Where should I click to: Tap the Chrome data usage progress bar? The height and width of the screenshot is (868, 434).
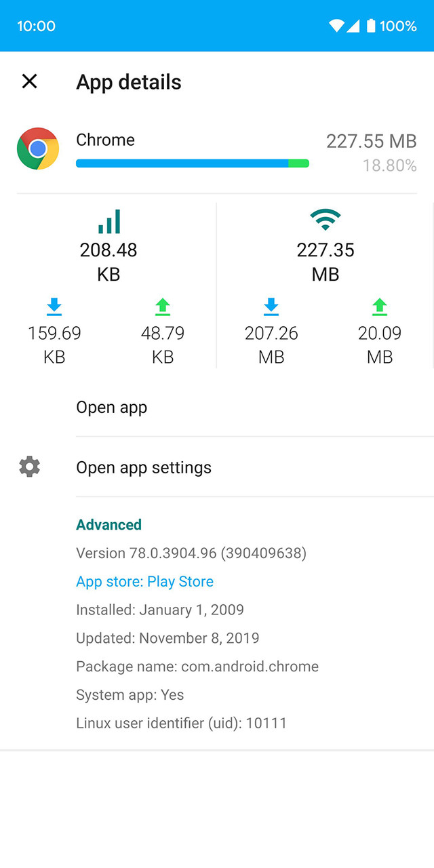click(193, 163)
